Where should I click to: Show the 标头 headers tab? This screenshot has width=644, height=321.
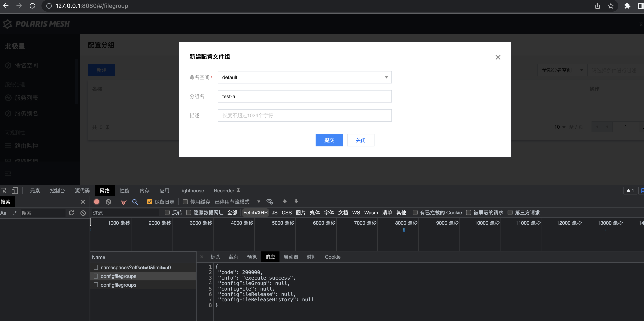(215, 257)
